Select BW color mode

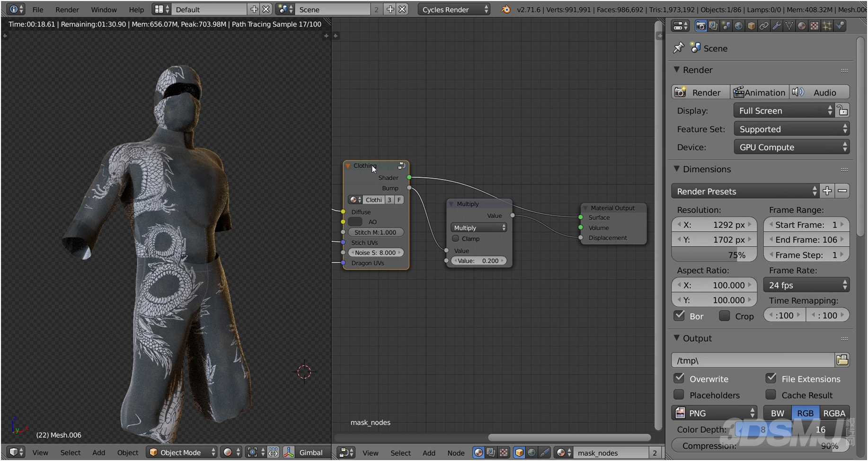[x=778, y=413]
